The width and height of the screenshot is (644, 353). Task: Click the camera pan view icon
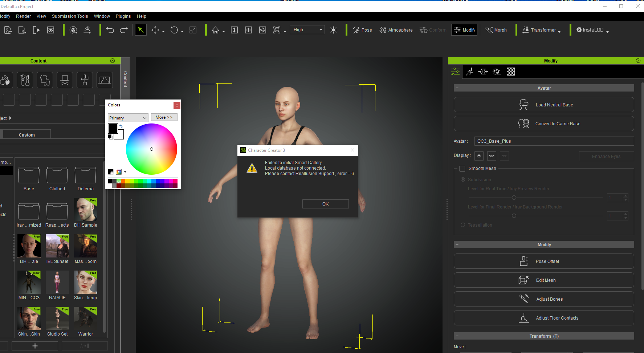(x=249, y=30)
